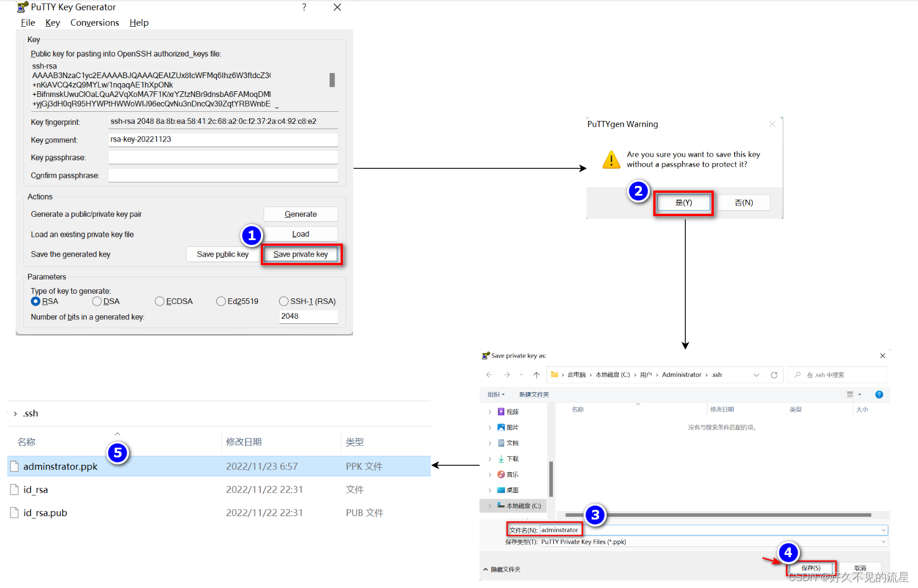Select the 下载 folder icon in sidebar
The height and width of the screenshot is (588, 918).
(x=501, y=459)
